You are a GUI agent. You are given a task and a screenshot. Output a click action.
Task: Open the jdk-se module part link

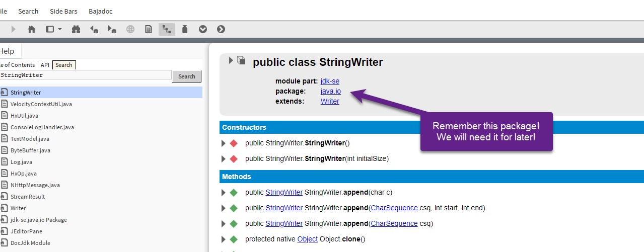pos(330,81)
